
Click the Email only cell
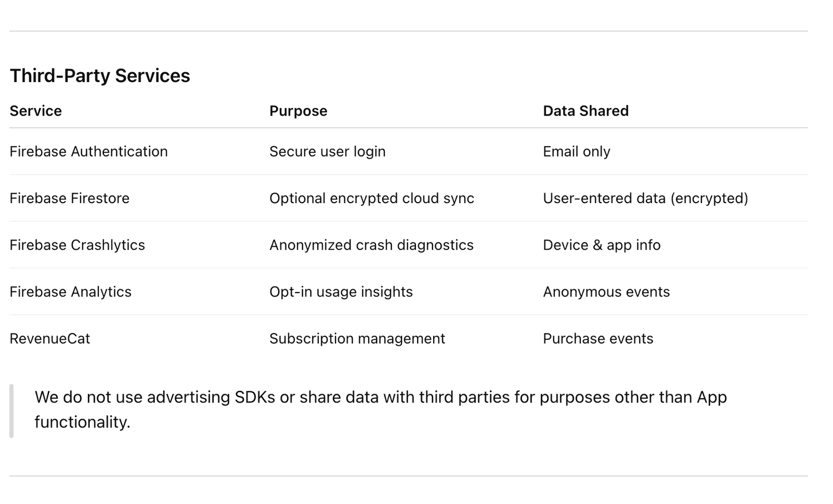tap(576, 152)
